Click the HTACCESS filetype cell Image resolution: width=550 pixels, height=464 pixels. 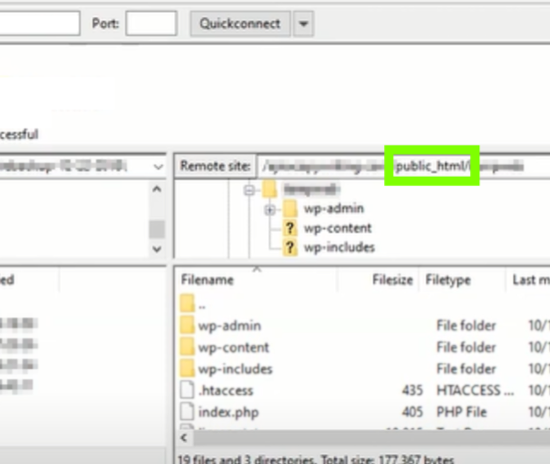point(475,390)
